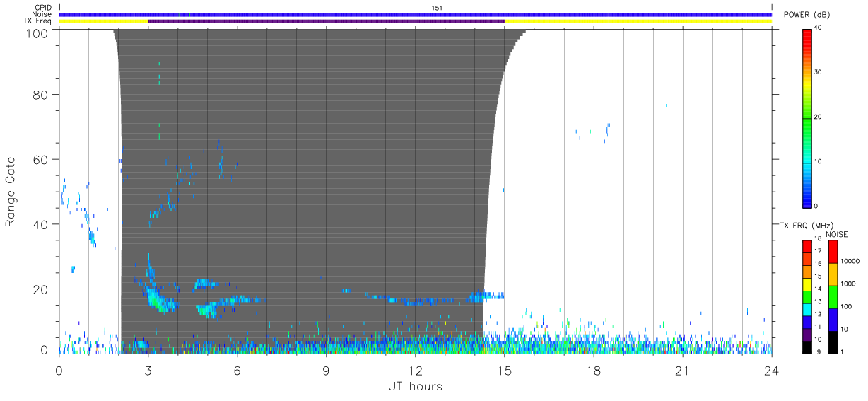The width and height of the screenshot is (868, 401).
Task: Click the 18 tick label on UT axis
Action: (x=594, y=371)
